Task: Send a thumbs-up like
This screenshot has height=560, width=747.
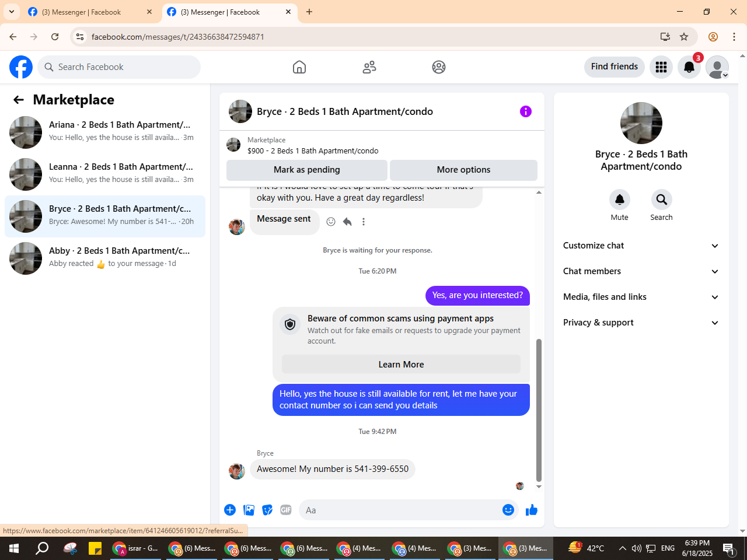Action: coord(532,510)
